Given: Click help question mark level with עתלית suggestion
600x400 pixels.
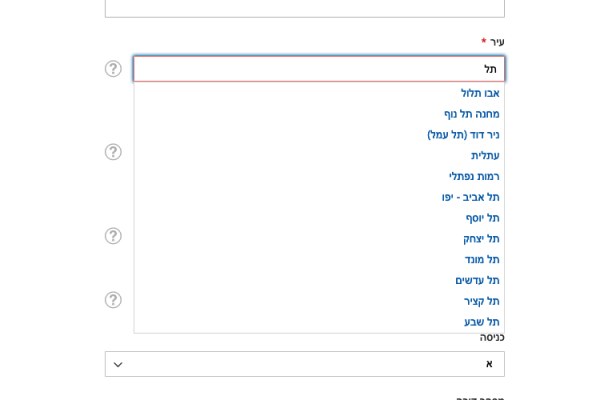Looking at the screenshot, I should (x=113, y=152).
